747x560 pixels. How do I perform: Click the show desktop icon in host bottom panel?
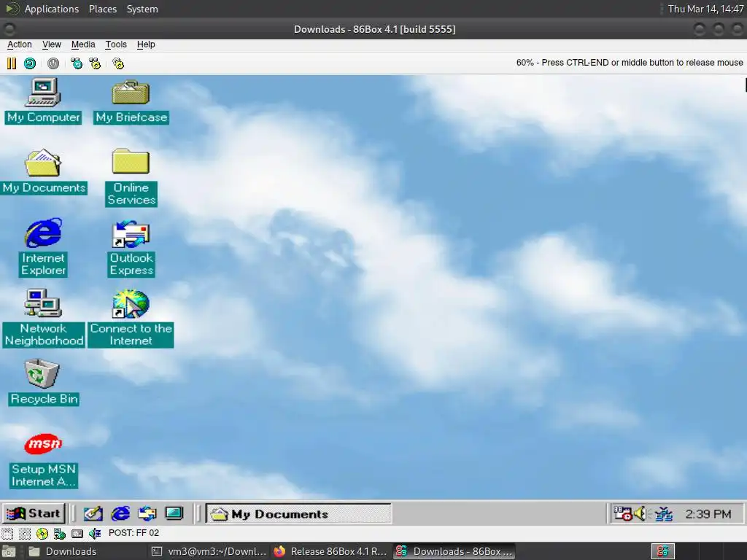[x=9, y=551]
